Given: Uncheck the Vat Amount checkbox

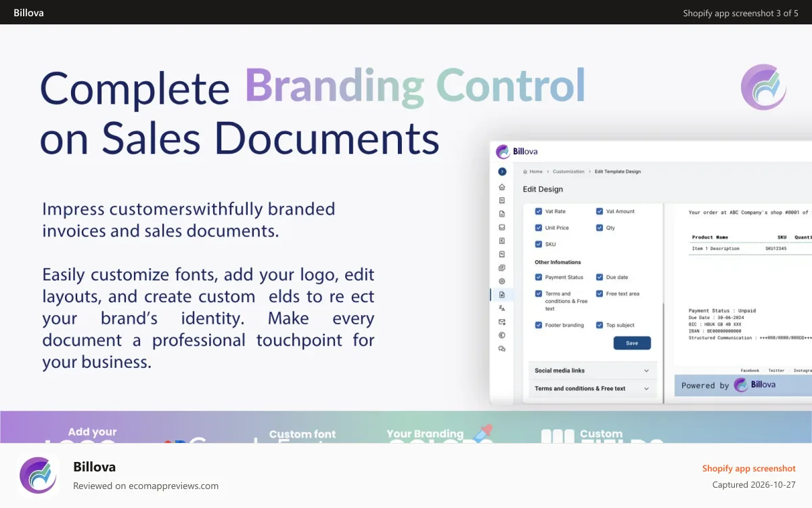Looking at the screenshot, I should 600,211.
